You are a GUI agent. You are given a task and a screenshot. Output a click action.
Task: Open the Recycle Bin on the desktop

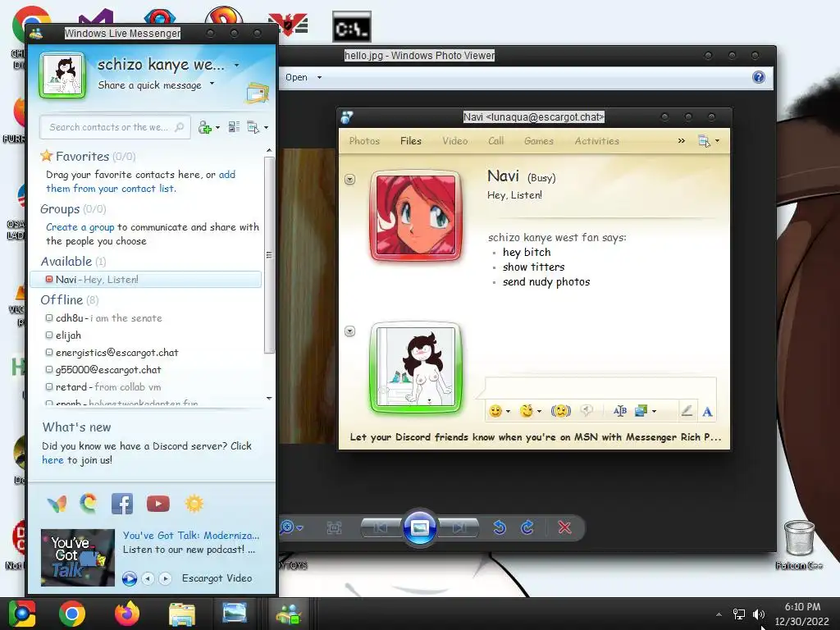coord(799,538)
